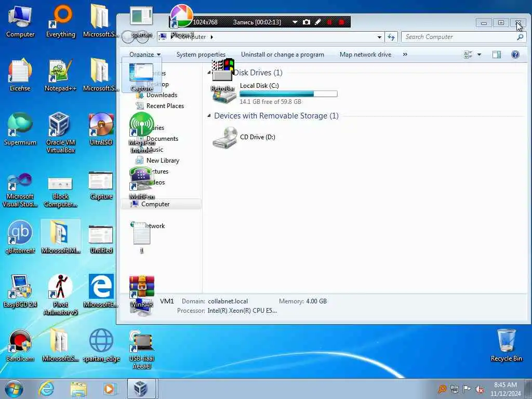Toggle the preview pane button
Image resolution: width=532 pixels, height=399 pixels.
pos(496,54)
